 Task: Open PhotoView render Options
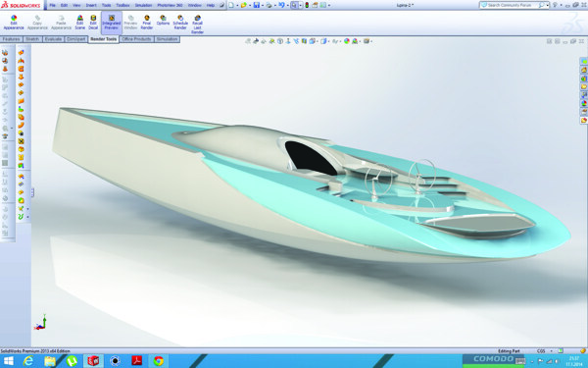(163, 21)
